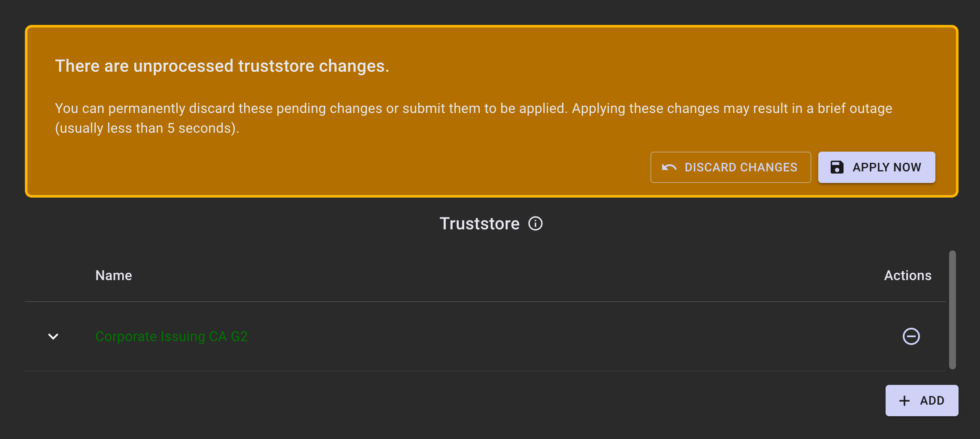Click the floppy disk save icon
The image size is (980, 439).
[837, 167]
